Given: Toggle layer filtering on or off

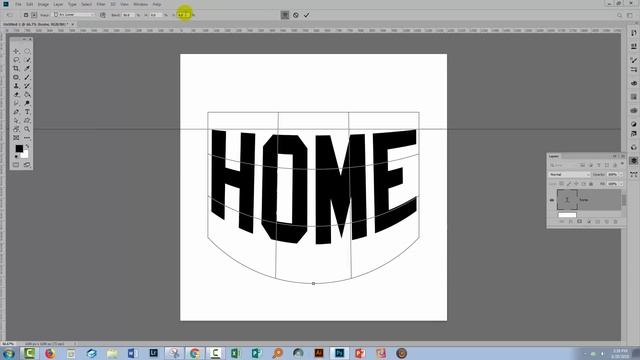Looking at the screenshot, I should click(x=622, y=163).
